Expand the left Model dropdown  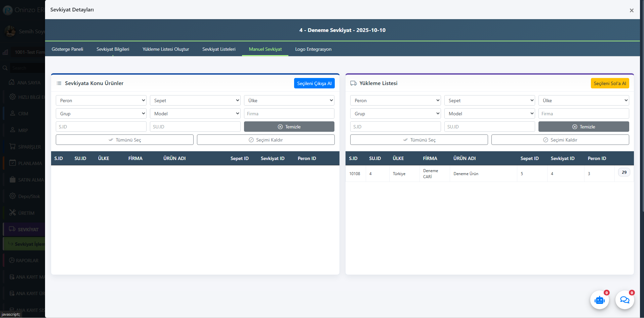pos(195,114)
